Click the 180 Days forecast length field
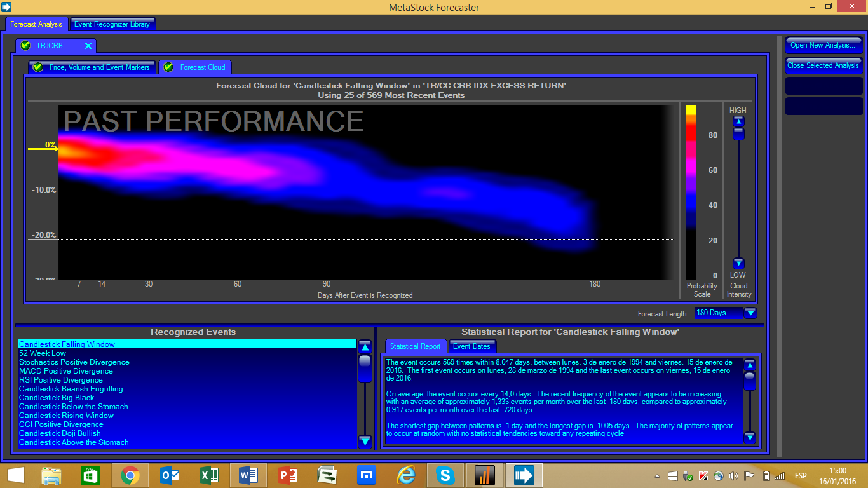868x488 pixels. [x=717, y=313]
